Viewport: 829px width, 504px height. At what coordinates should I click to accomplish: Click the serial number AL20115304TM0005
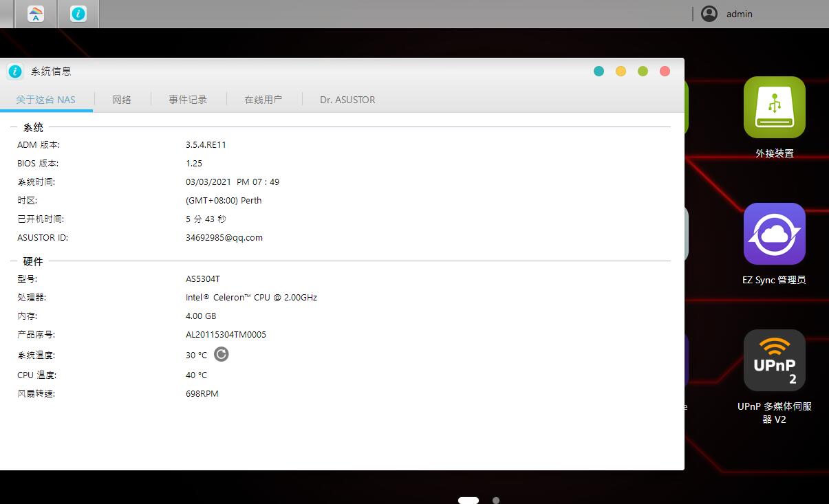coord(226,335)
